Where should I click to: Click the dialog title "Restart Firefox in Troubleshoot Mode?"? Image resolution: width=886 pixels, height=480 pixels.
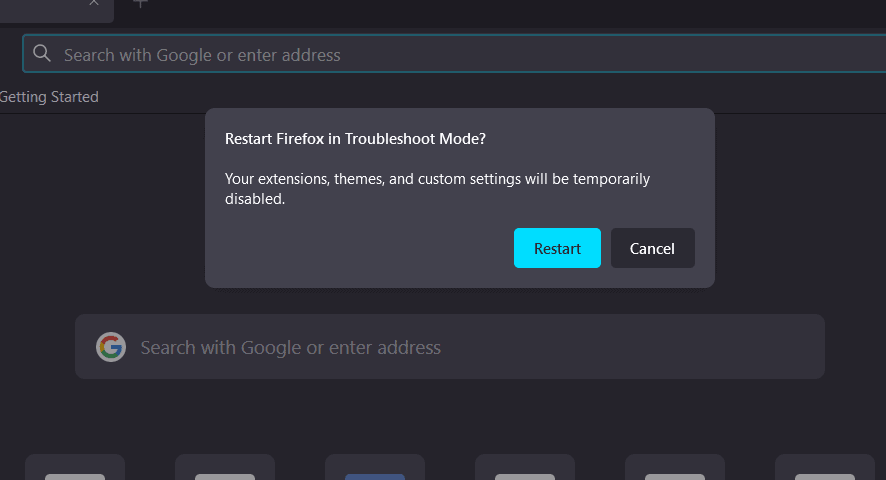356,138
